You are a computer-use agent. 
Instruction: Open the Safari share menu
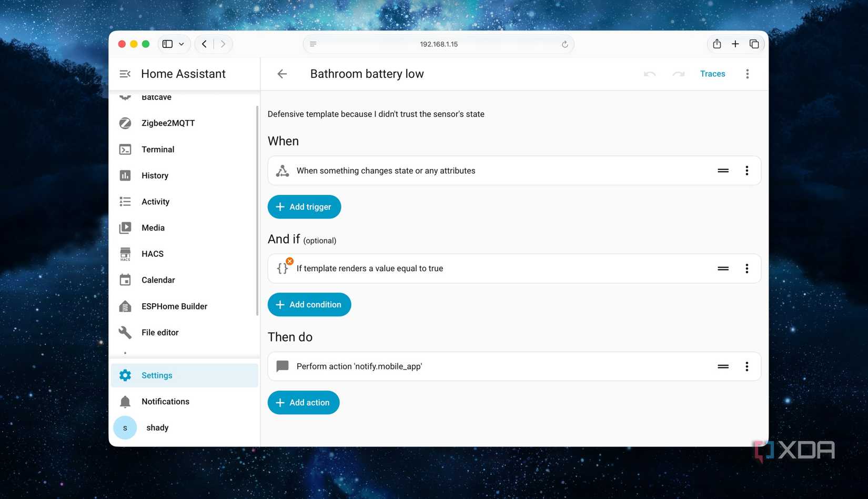[716, 44]
